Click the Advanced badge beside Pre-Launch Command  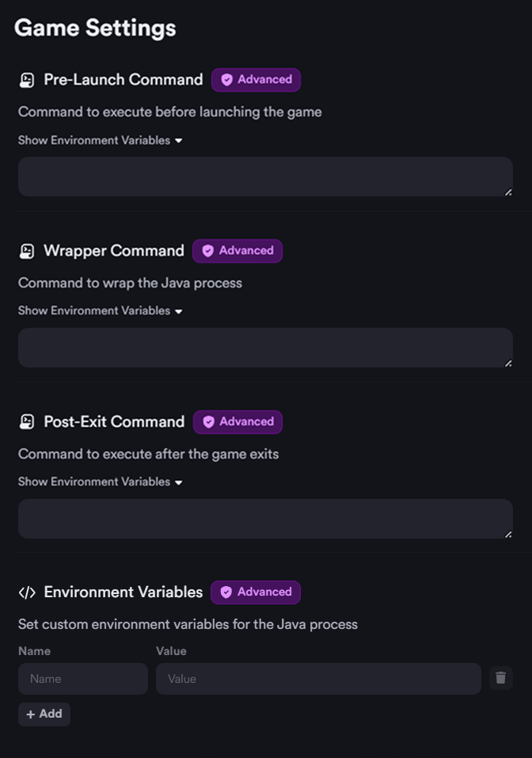(x=256, y=80)
